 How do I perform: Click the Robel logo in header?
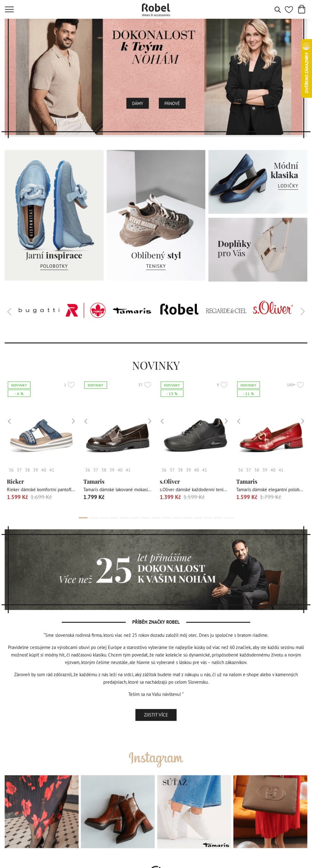pyautogui.click(x=156, y=10)
